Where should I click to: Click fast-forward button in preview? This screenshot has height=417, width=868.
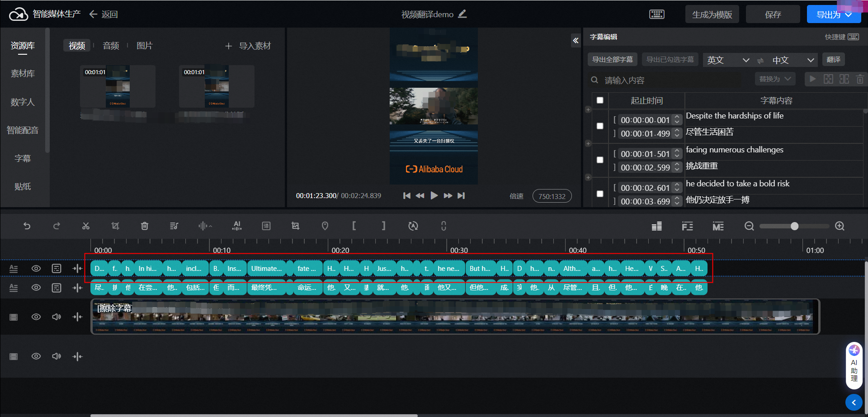(448, 195)
